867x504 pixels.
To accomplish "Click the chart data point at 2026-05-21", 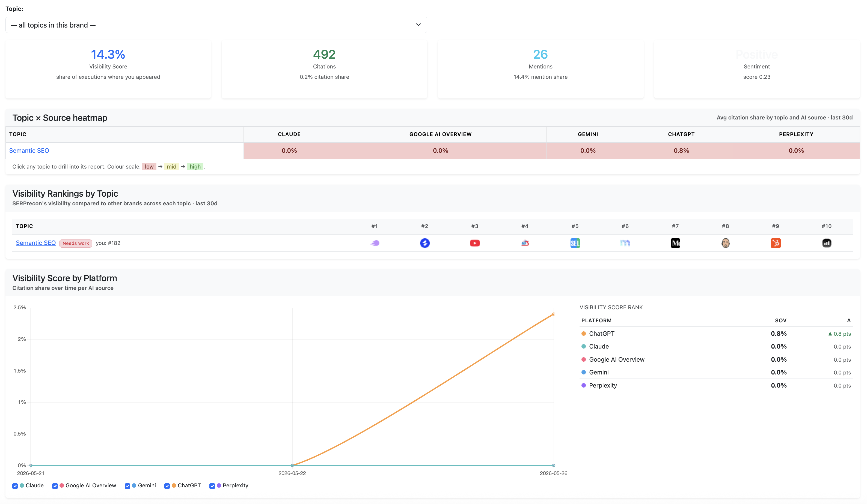I will 31,466.
